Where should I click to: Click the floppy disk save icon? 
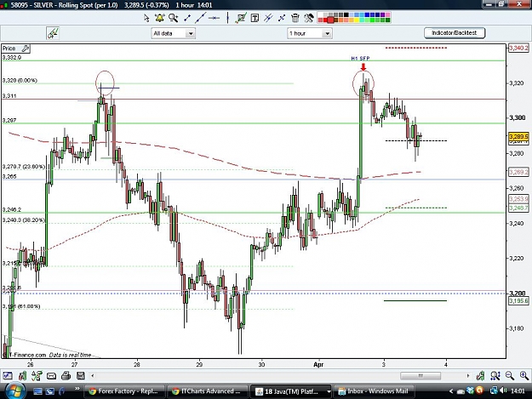(x=80, y=376)
